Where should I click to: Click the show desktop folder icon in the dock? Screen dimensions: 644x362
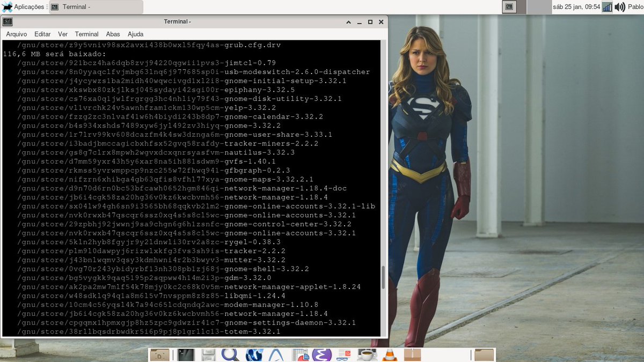point(159,354)
